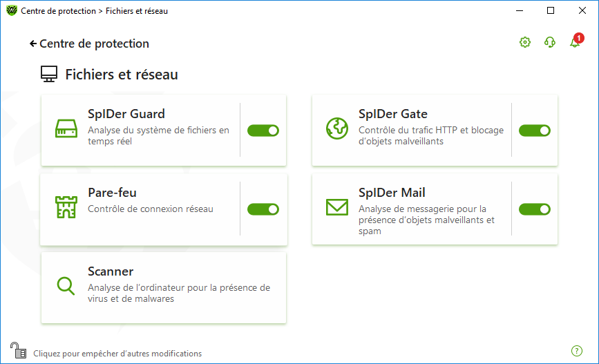Click the SpIDer Guard drive icon
Viewport: 599px width, 364px height.
[66, 128]
